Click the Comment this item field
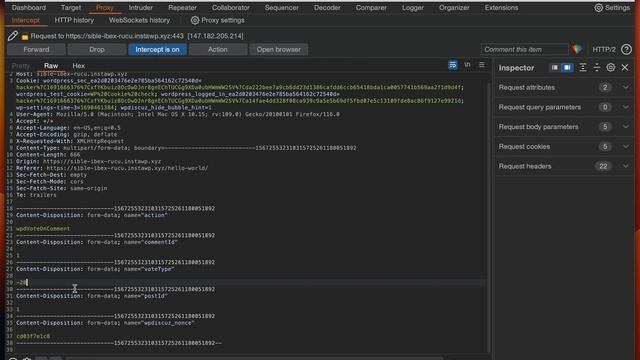This screenshot has height=360, width=640. [x=524, y=49]
